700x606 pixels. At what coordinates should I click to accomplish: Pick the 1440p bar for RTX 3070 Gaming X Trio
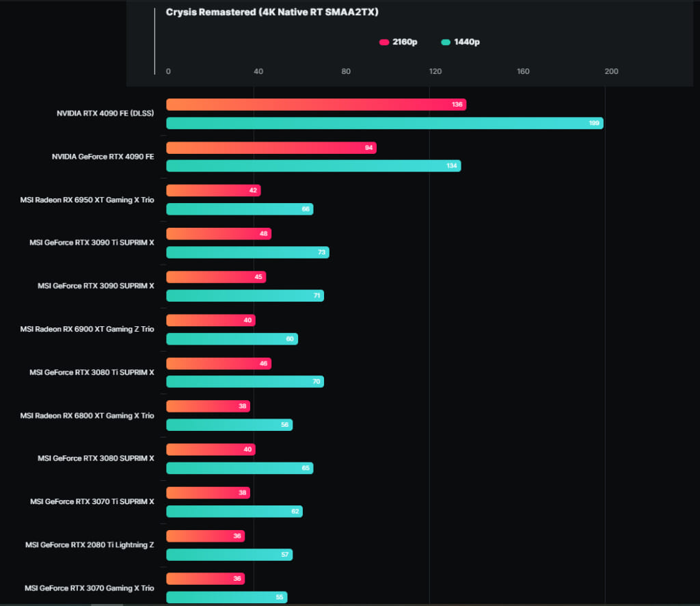(227, 598)
